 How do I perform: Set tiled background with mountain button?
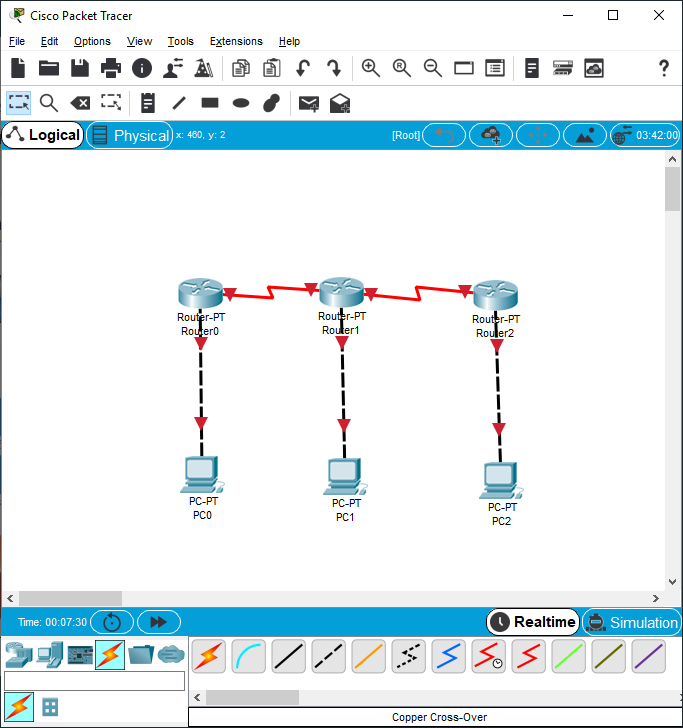click(585, 135)
